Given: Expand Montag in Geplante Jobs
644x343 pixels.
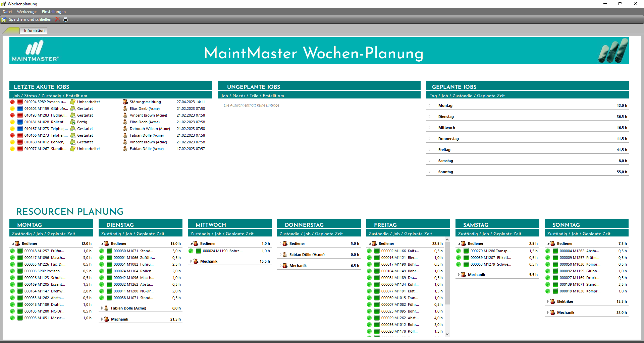Looking at the screenshot, I should pyautogui.click(x=429, y=106).
